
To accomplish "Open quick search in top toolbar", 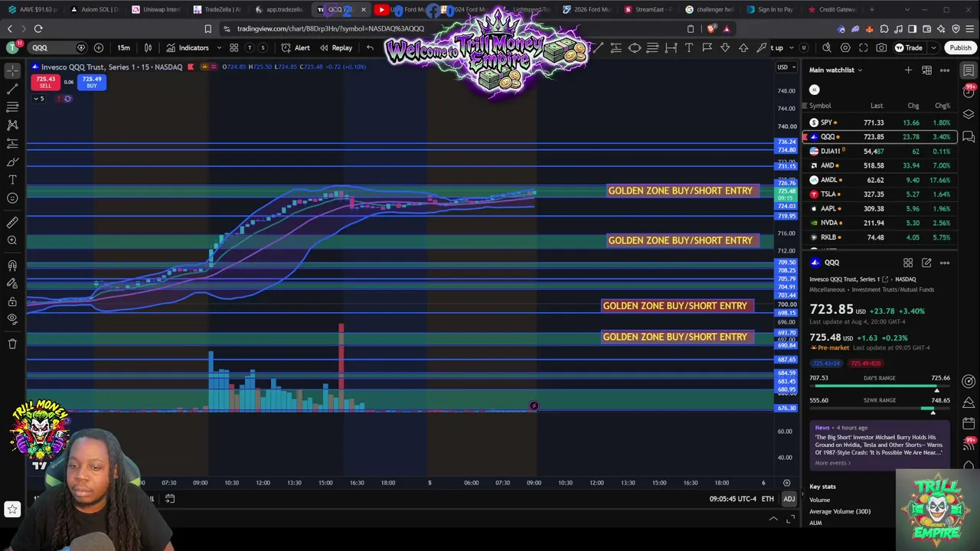I will coord(827,47).
